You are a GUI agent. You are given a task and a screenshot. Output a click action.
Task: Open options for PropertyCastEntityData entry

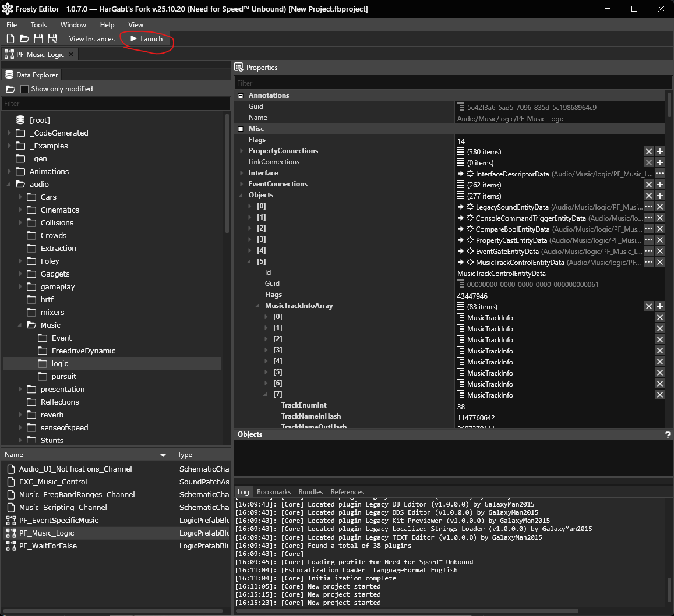click(648, 240)
